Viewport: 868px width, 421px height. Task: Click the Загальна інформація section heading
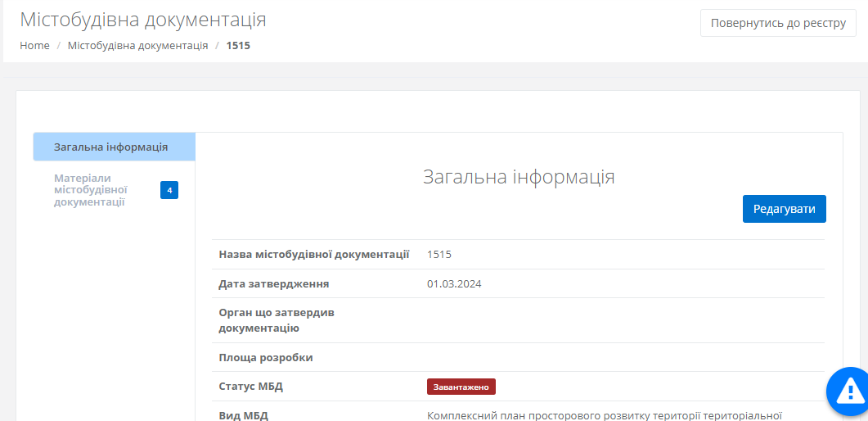coord(519,177)
